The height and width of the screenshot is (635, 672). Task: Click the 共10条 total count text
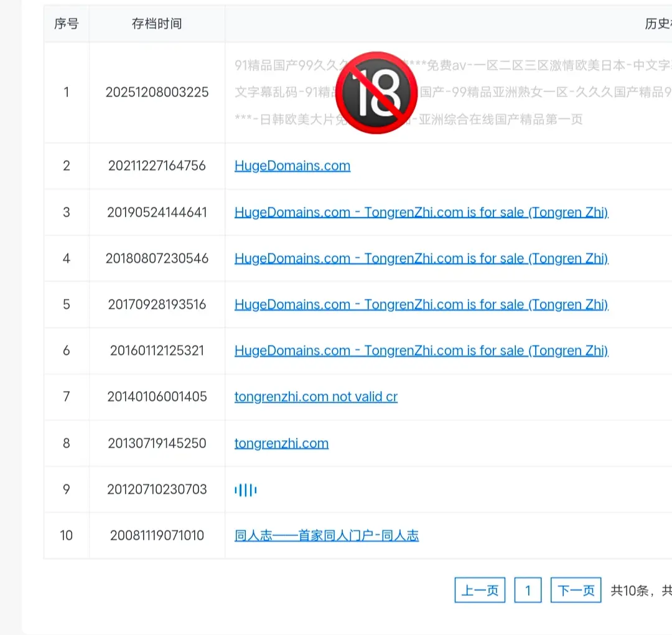pos(630,591)
